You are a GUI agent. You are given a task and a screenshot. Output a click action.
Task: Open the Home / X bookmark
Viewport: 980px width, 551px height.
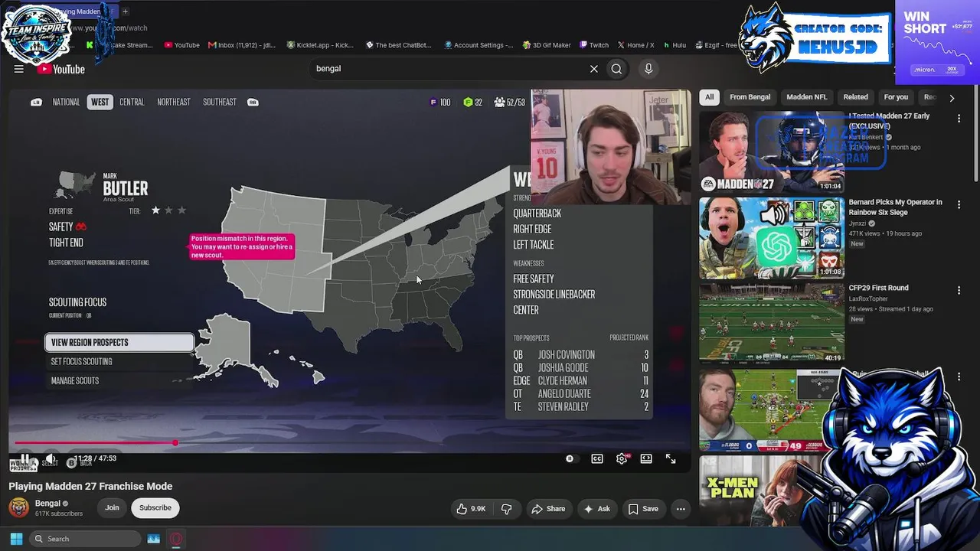click(635, 45)
